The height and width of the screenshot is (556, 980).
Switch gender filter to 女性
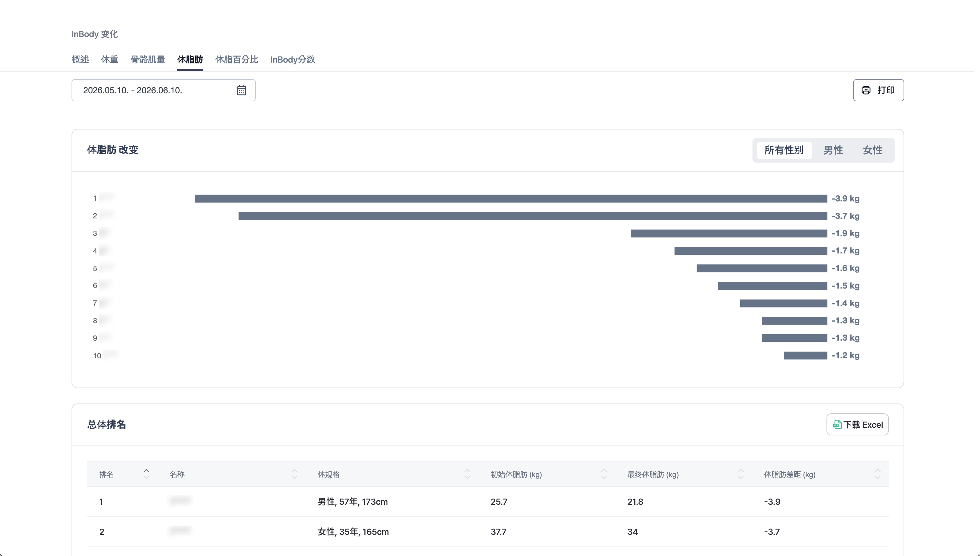click(x=872, y=150)
